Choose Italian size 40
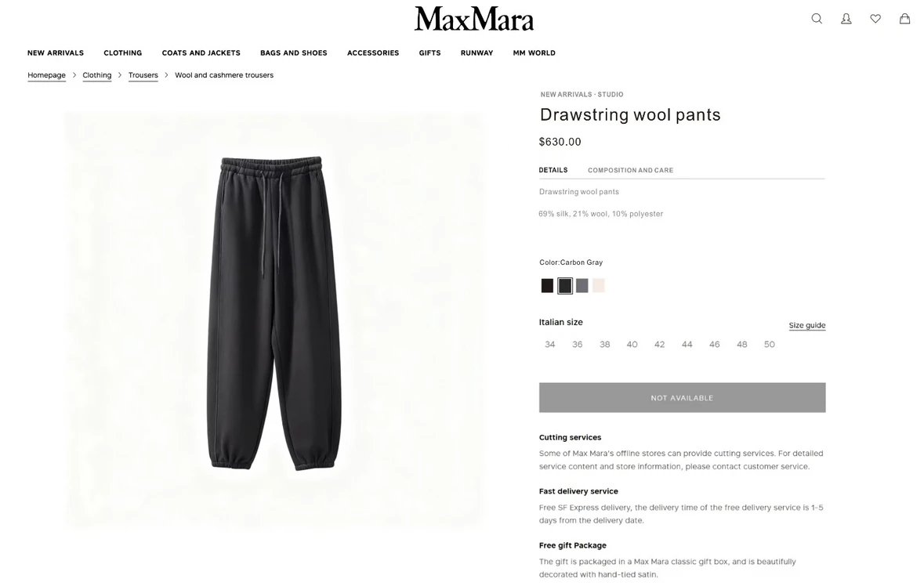The image size is (924, 586). [x=632, y=345]
